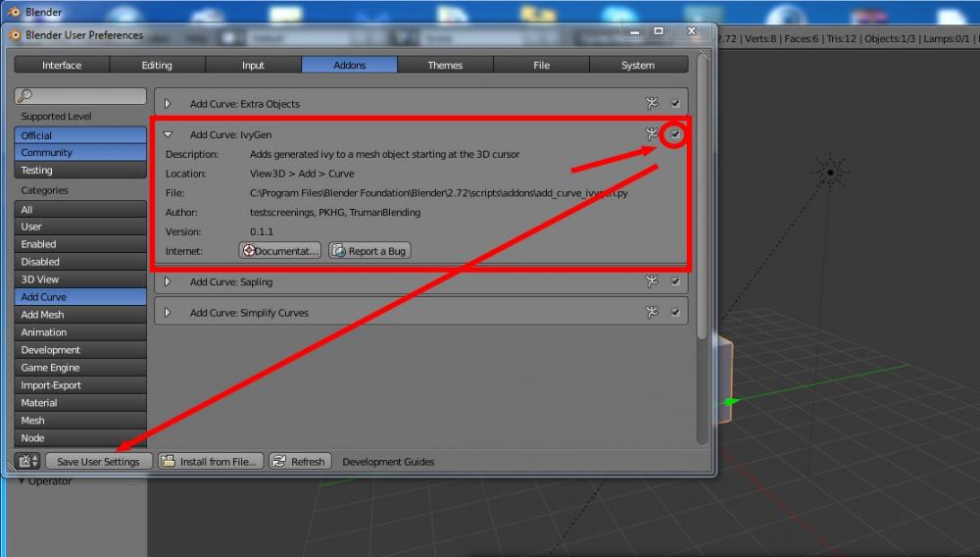Click the Blender main window logo icon
Viewport: 980px width, 557px height.
14,12
